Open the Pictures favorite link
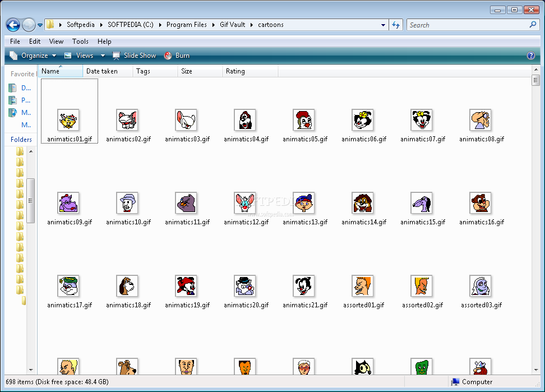Screen dimensions: 545x392 [x=20, y=100]
